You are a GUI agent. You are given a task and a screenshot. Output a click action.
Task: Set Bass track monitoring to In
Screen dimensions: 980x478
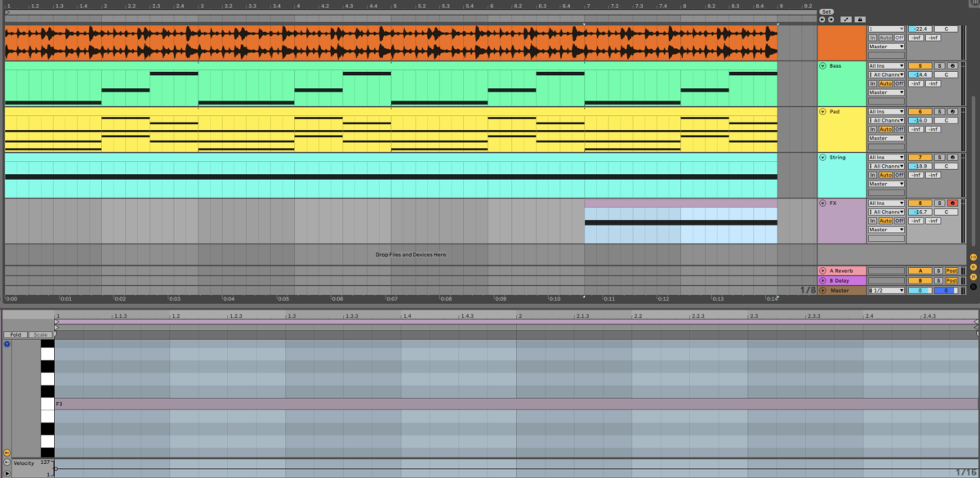[x=873, y=83]
